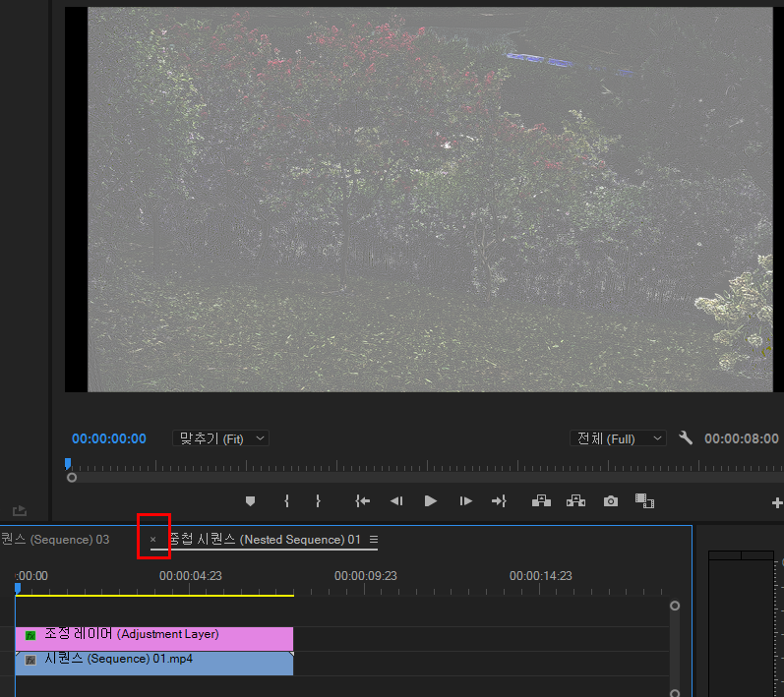
Task: Click the Extract button
Action: coord(576,500)
